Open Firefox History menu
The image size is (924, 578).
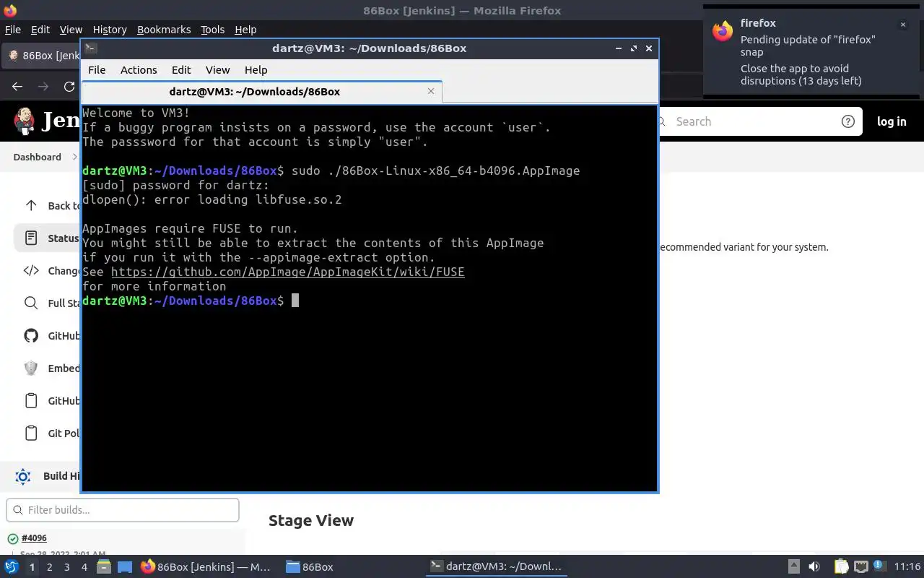110,30
